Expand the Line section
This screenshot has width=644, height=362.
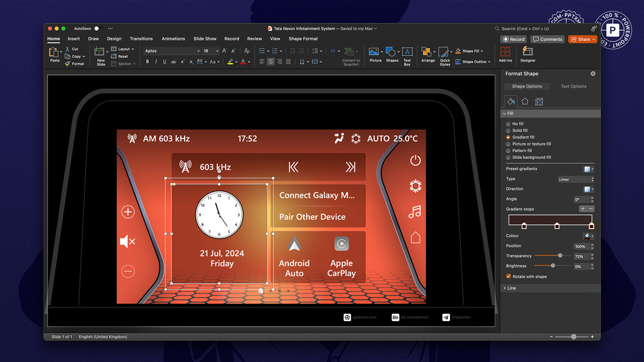[x=550, y=288]
